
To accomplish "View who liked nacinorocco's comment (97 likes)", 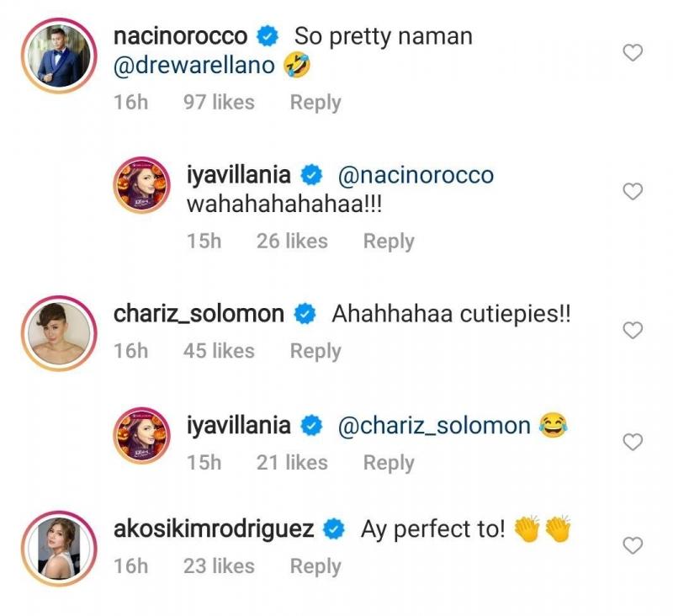I will point(219,103).
